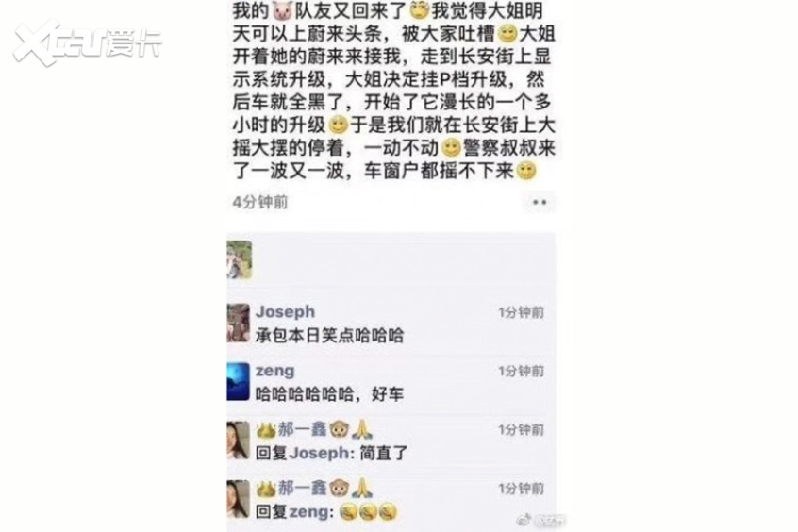
Task: Select Joseph's comment 承包本日笑点哈哈哈
Action: pos(329,336)
